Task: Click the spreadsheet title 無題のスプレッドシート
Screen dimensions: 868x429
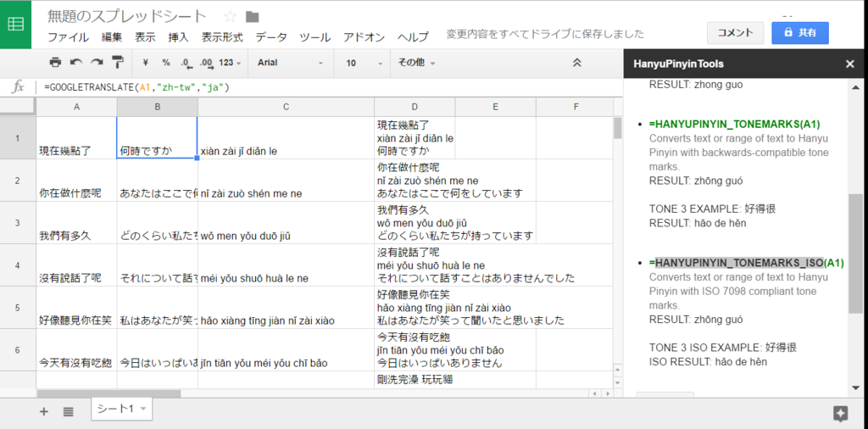Action: coord(127,17)
